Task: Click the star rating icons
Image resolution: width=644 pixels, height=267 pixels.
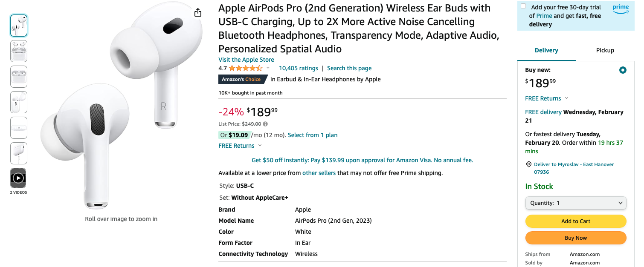Action: (245, 68)
